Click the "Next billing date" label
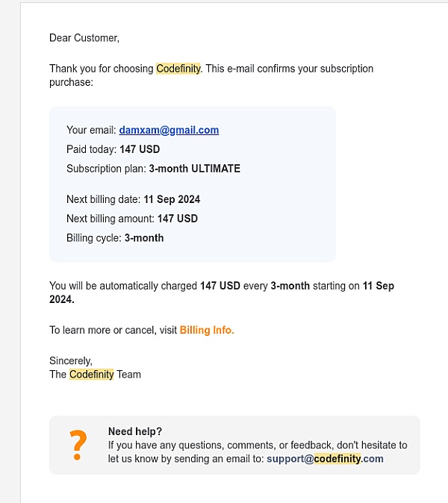This screenshot has height=503, width=448. [x=103, y=199]
